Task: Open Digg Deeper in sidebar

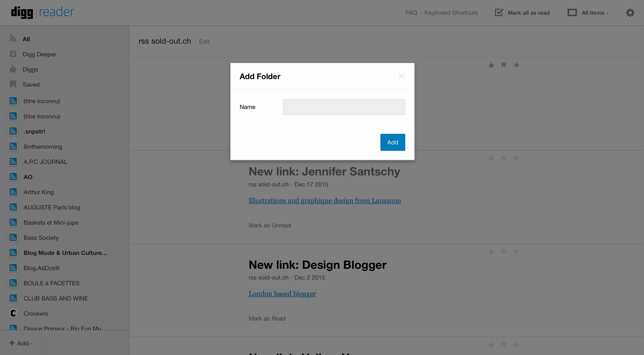Action: coord(39,54)
